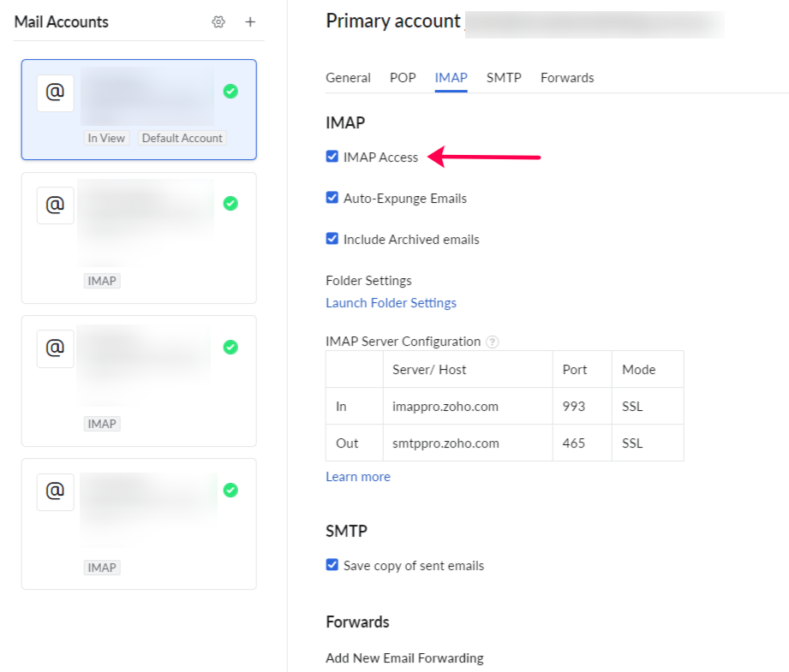Select the third IMAP account card
The width and height of the screenshot is (789, 672).
pyautogui.click(x=139, y=381)
